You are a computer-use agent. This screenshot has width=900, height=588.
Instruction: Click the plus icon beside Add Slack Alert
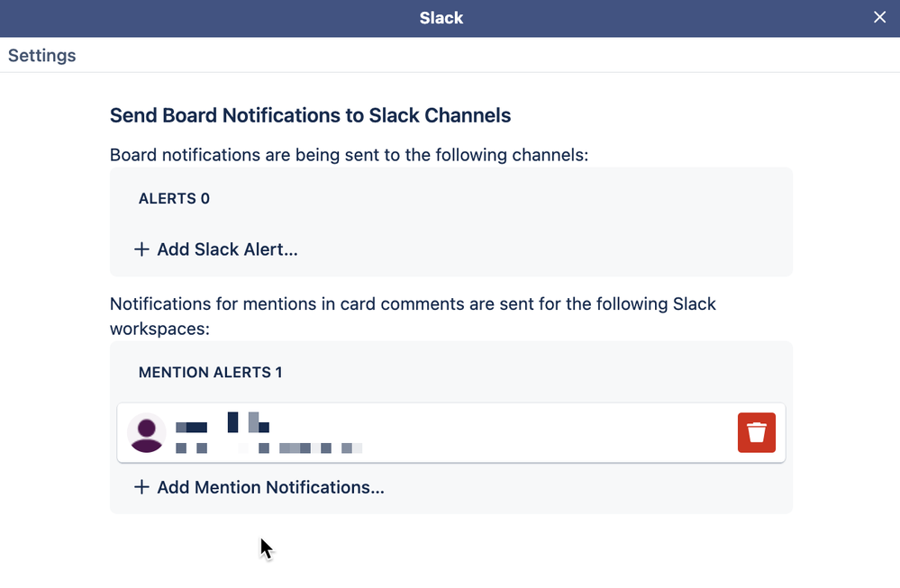141,249
